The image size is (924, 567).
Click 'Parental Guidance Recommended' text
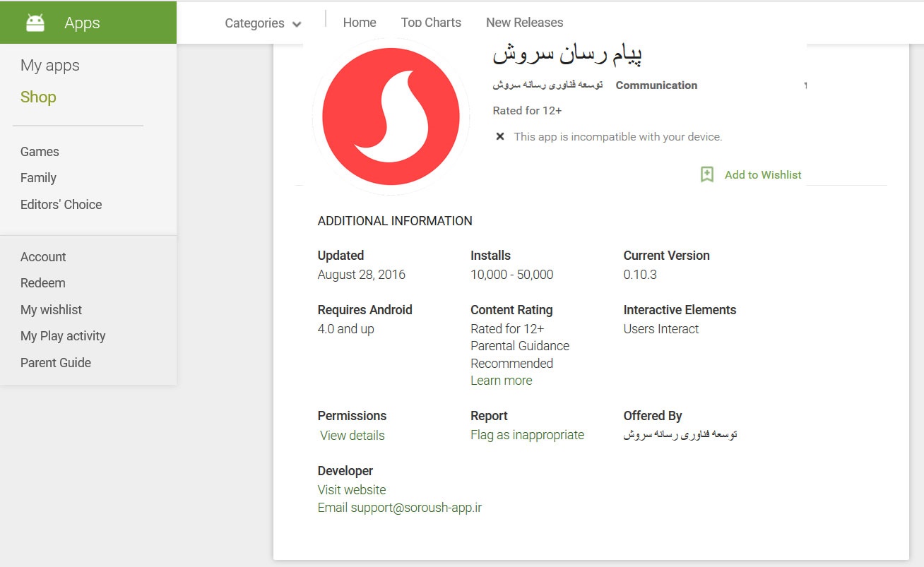520,354
